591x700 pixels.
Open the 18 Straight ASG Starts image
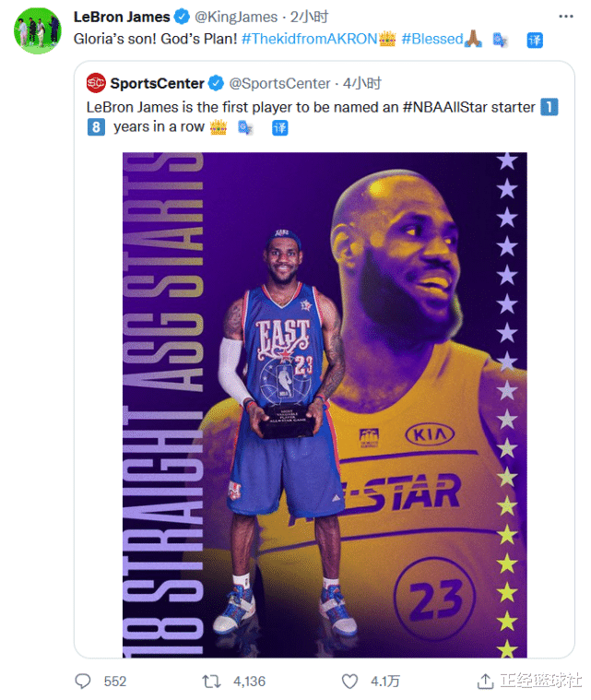[x=325, y=405]
